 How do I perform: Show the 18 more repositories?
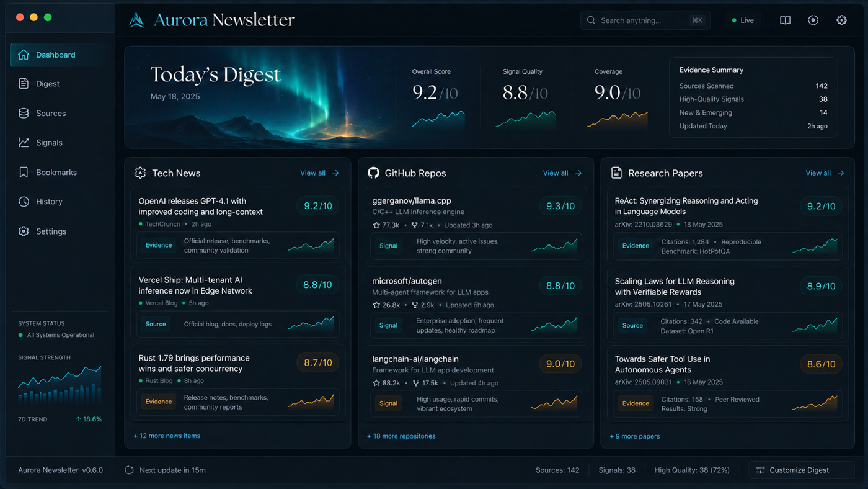[x=401, y=436]
